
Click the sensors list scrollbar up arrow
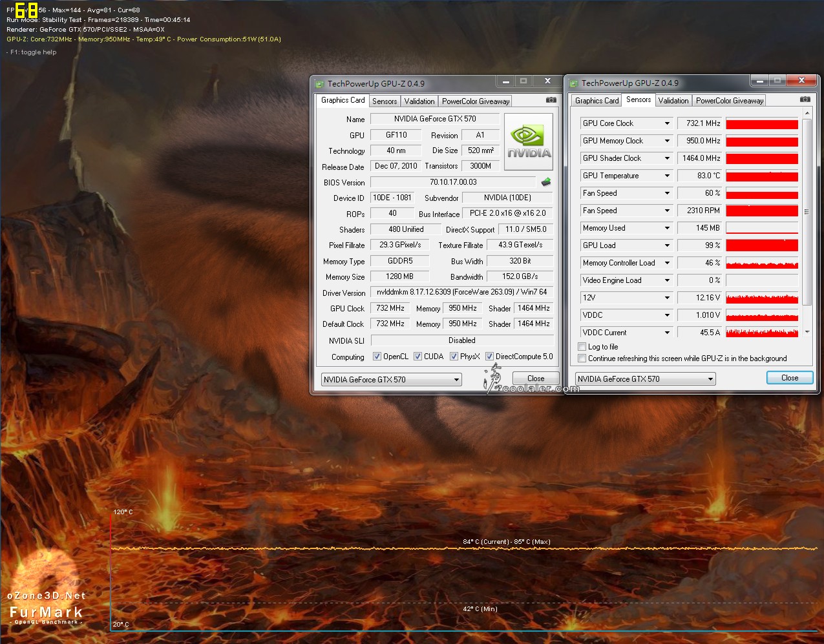click(807, 114)
